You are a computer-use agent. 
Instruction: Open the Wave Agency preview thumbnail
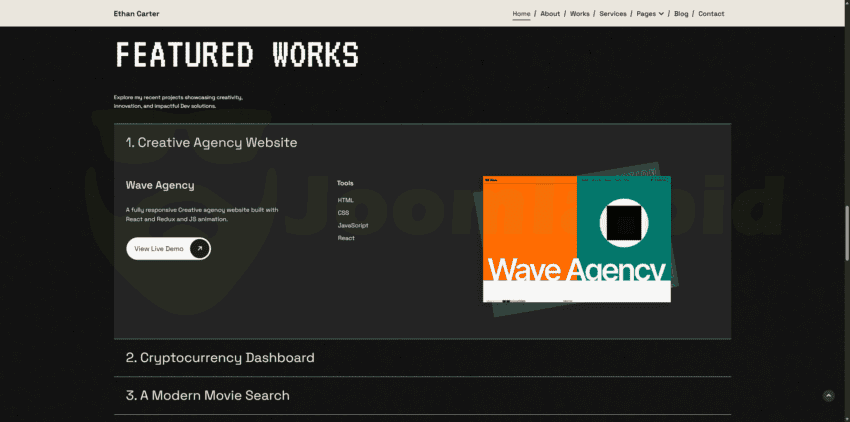click(576, 240)
